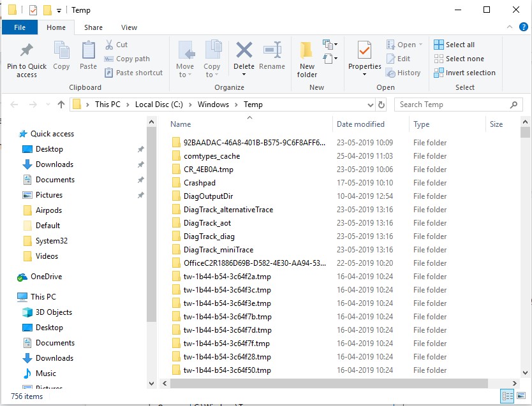Switch to the Share ribbon tab
532x406 pixels.
point(93,27)
